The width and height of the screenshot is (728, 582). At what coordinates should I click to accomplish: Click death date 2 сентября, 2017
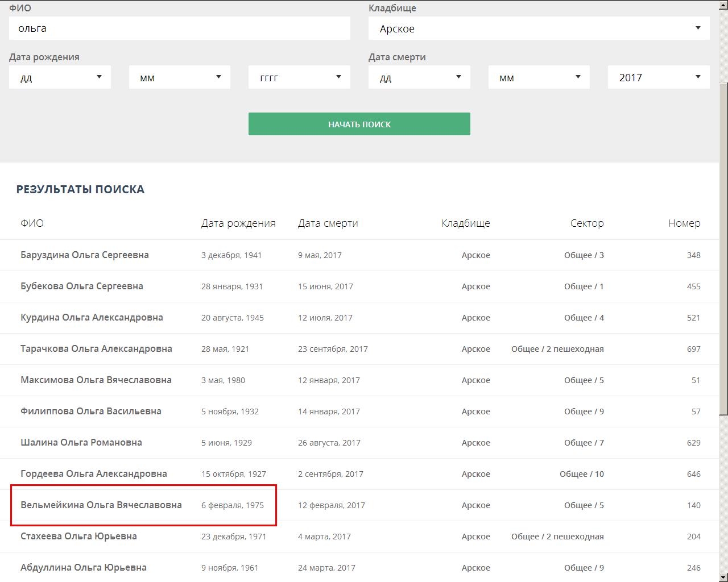(x=330, y=474)
